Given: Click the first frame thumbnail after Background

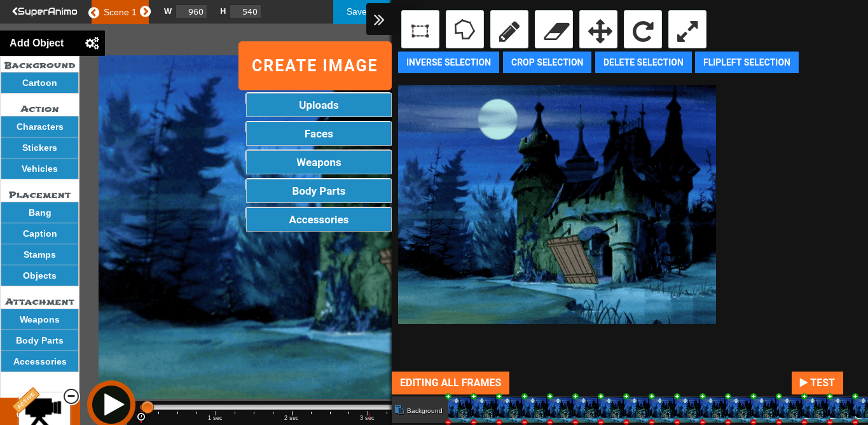Looking at the screenshot, I should click(x=460, y=410).
